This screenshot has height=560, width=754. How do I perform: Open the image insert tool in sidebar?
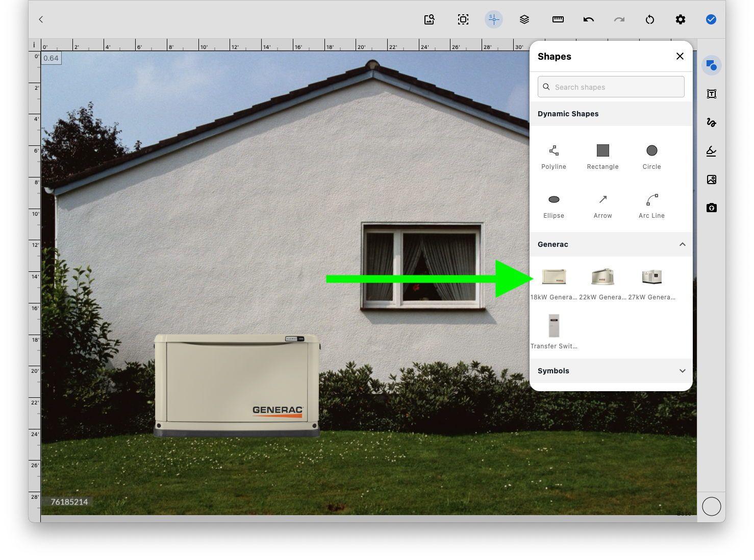pyautogui.click(x=712, y=180)
